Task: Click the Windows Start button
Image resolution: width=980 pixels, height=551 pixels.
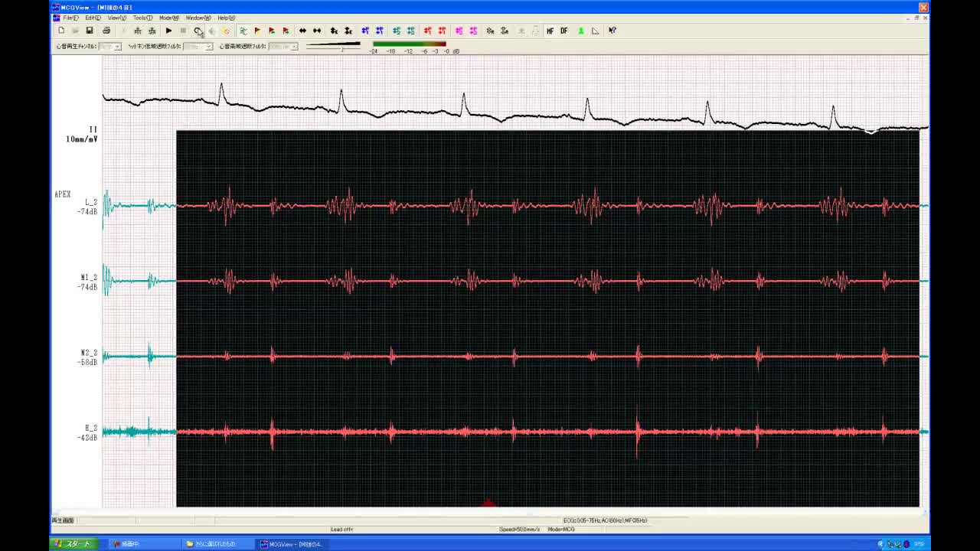Action: coord(73,544)
